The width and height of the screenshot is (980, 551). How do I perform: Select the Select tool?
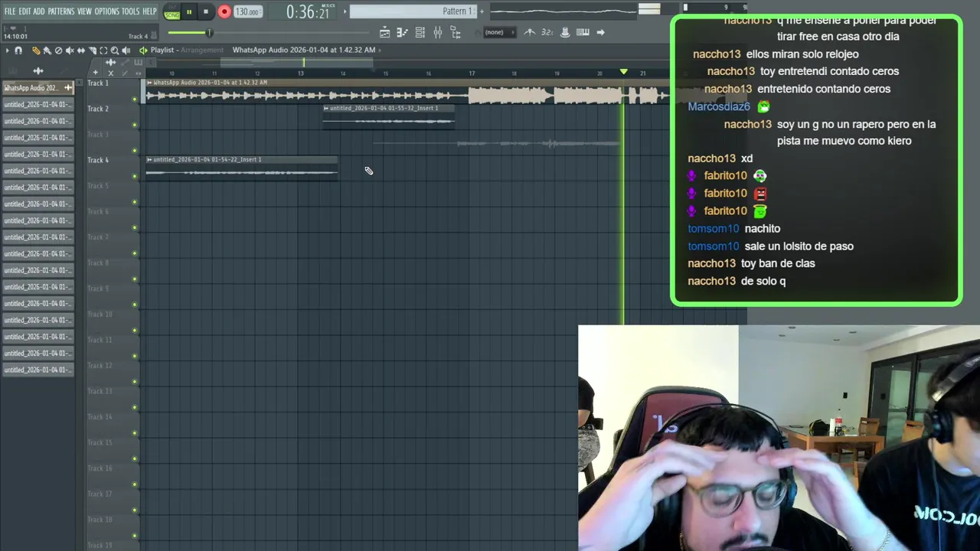click(x=103, y=51)
